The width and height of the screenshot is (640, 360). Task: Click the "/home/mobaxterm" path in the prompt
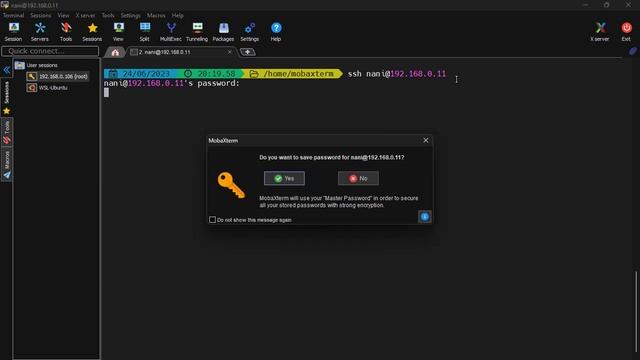[298, 74]
